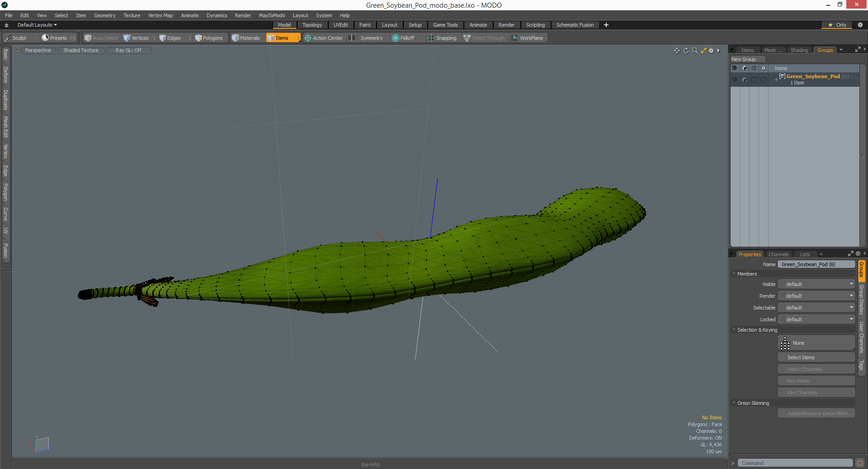Switch to the Shading panel tab

[799, 50]
